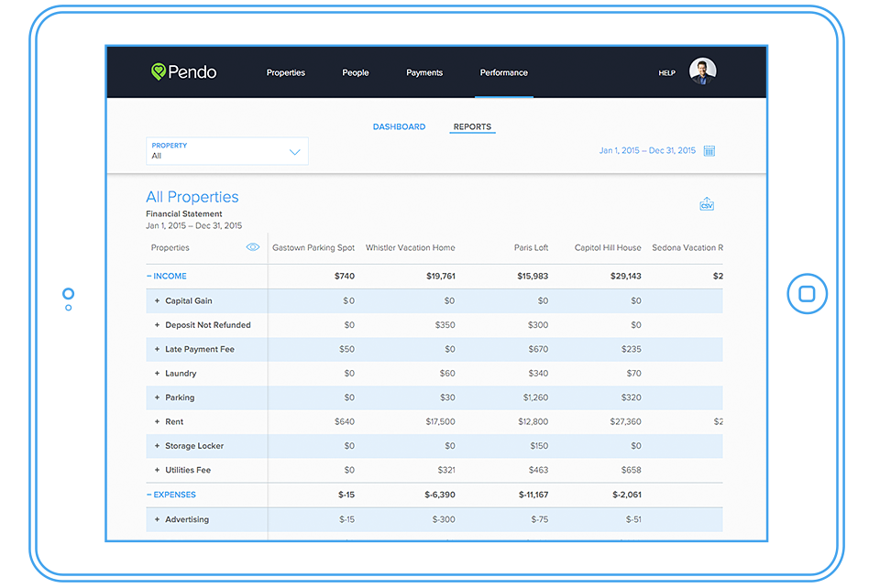The height and width of the screenshot is (588, 880).
Task: Open the People menu
Action: pyautogui.click(x=356, y=72)
